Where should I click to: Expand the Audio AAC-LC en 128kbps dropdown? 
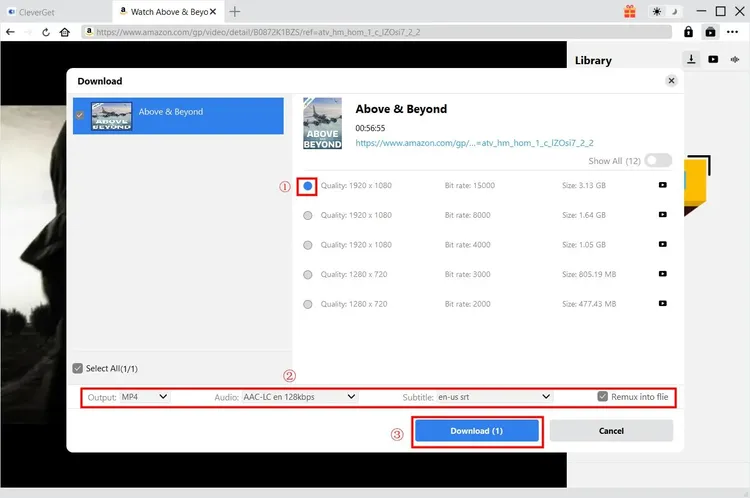click(x=299, y=397)
